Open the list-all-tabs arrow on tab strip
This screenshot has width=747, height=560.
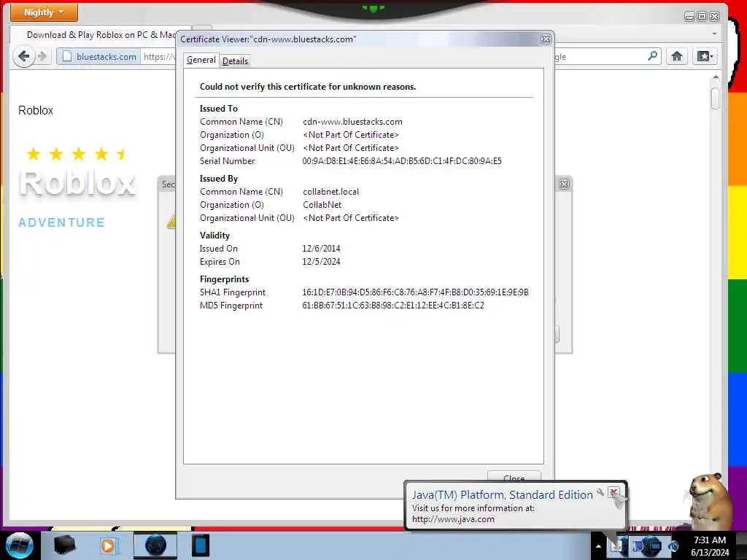714,34
